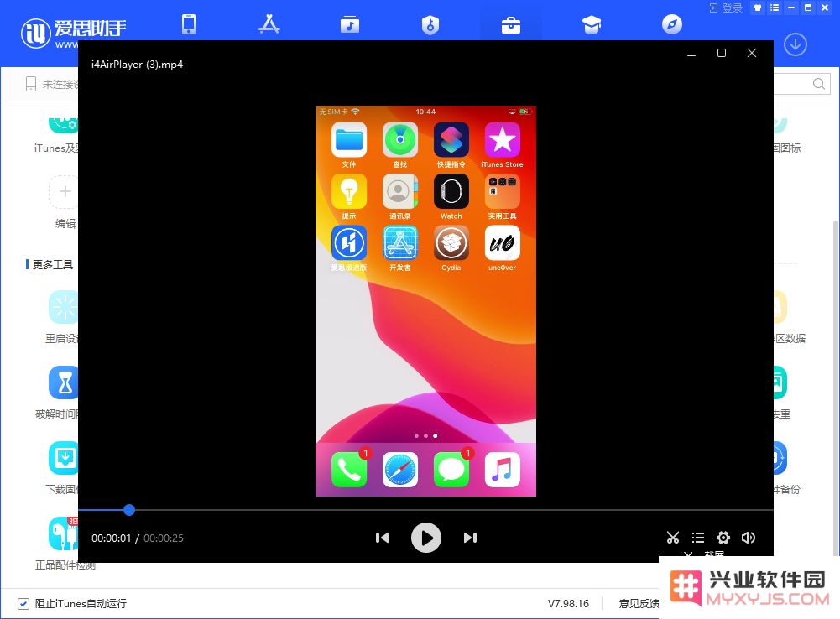Click the 未连接设备 status label
This screenshot has height=619, width=840.
coord(60,84)
